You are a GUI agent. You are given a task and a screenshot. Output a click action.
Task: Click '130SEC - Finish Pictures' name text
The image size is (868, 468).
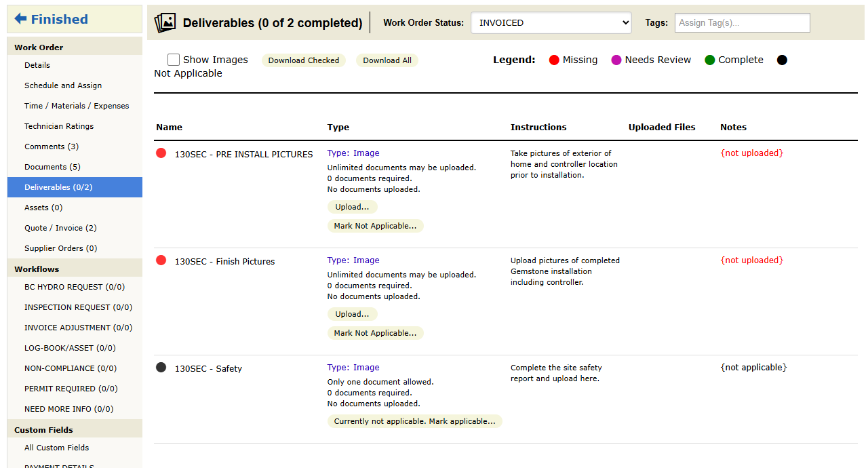pos(225,262)
